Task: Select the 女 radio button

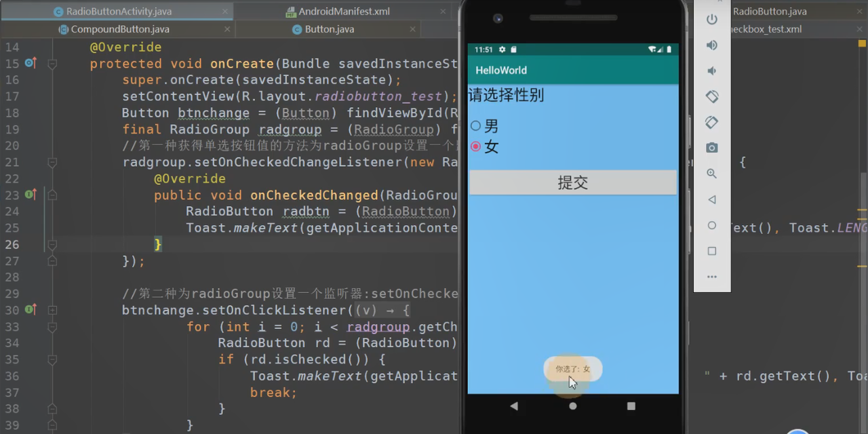Action: [x=475, y=146]
